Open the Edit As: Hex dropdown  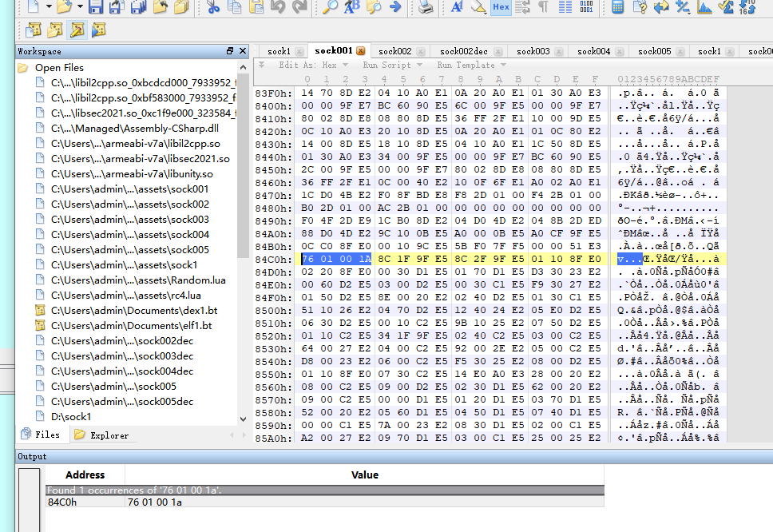313,65
